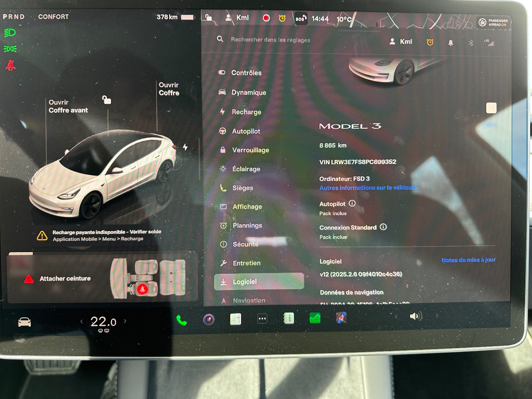This screenshot has width=532, height=399.
Task: Tap the SOS emergency icon
Action: [300, 19]
